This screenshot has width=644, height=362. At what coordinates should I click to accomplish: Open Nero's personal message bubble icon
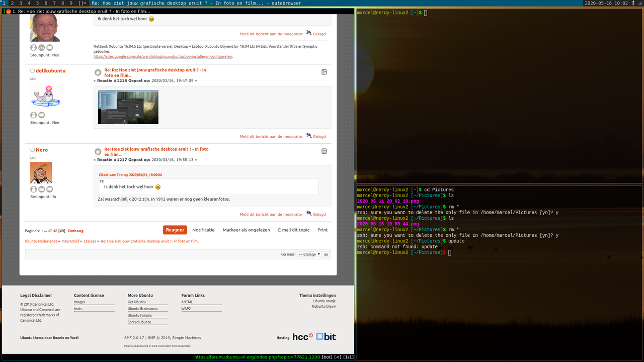point(50,190)
